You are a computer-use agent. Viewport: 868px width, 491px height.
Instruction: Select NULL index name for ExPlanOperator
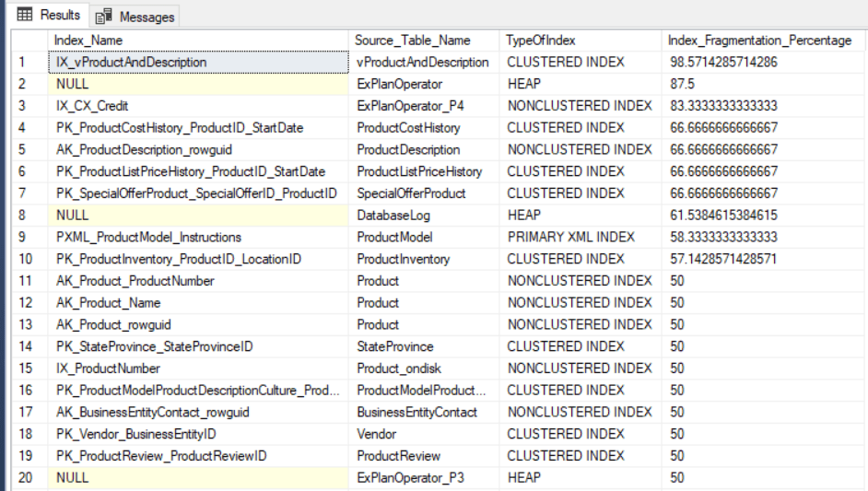pos(198,84)
